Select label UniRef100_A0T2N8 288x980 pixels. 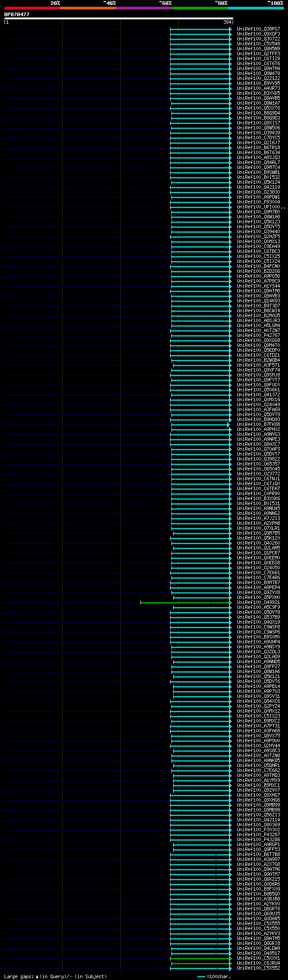[258, 755]
